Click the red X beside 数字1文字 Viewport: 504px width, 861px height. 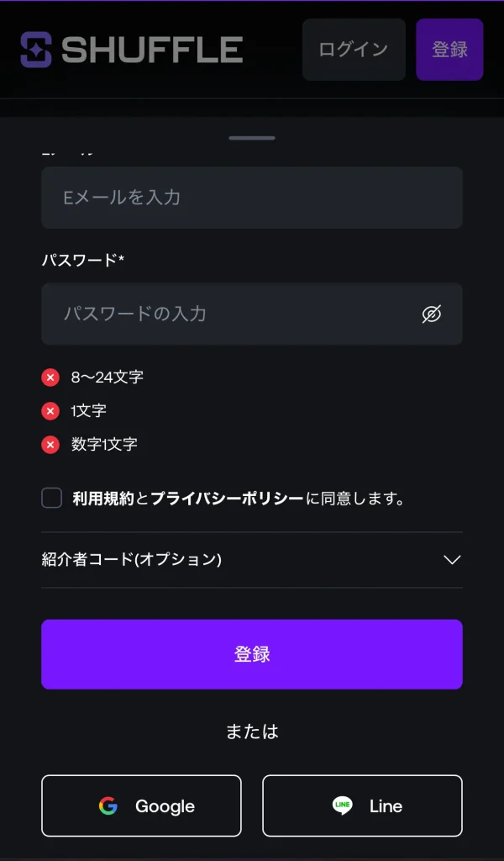click(x=50, y=445)
